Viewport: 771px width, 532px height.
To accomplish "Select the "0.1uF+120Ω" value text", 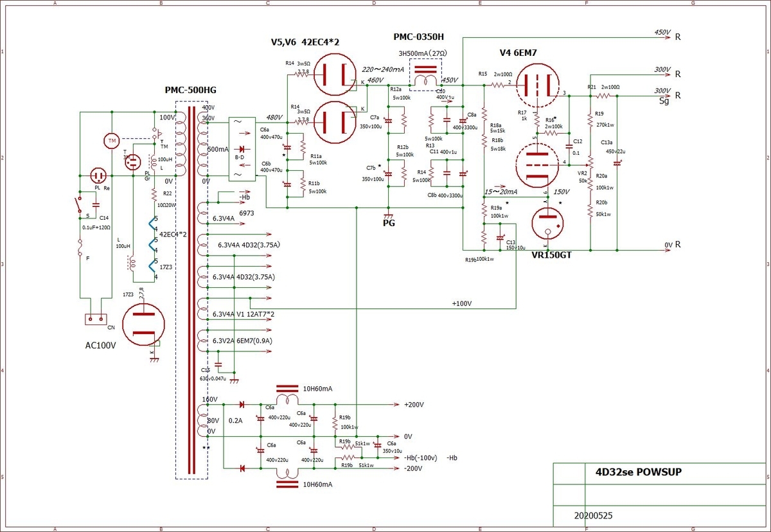I will tap(96, 227).
